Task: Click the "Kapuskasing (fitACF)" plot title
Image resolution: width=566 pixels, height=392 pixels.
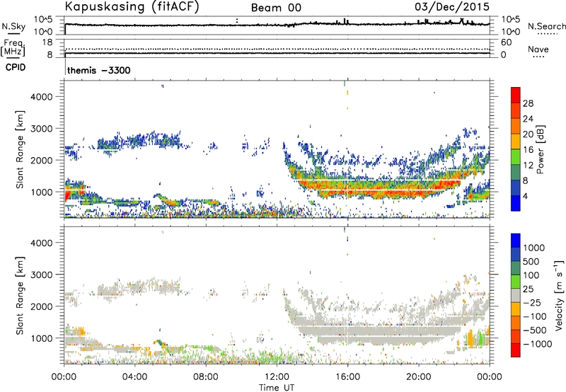Action: 132,6
